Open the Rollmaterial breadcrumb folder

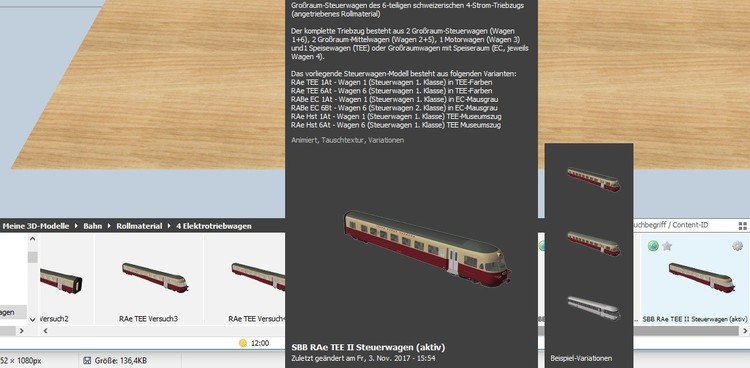click(139, 226)
